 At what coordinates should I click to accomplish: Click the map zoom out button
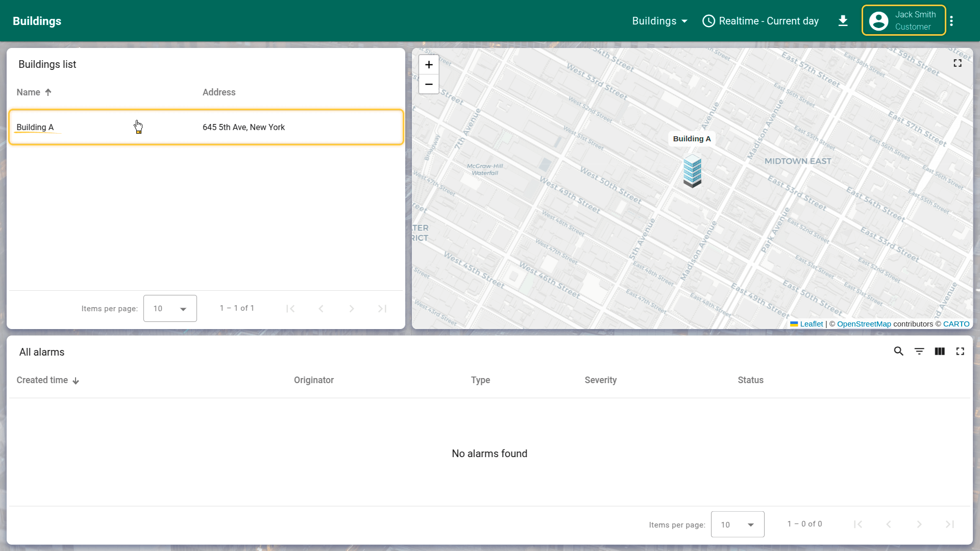click(x=429, y=84)
